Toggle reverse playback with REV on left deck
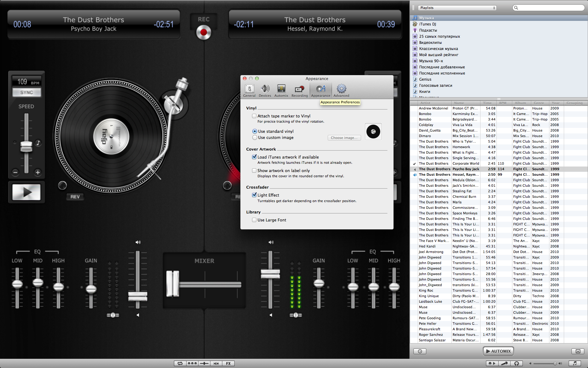The image size is (588, 368). [75, 197]
